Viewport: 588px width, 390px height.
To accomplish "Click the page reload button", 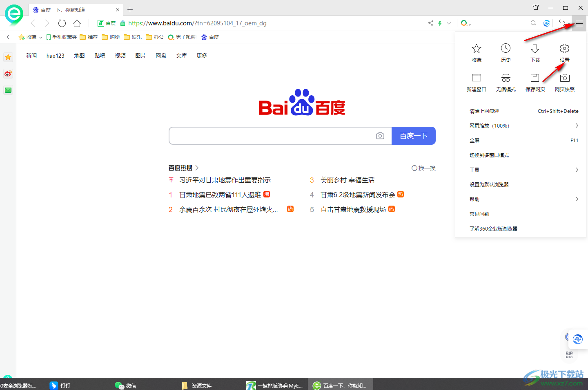I will [x=62, y=23].
